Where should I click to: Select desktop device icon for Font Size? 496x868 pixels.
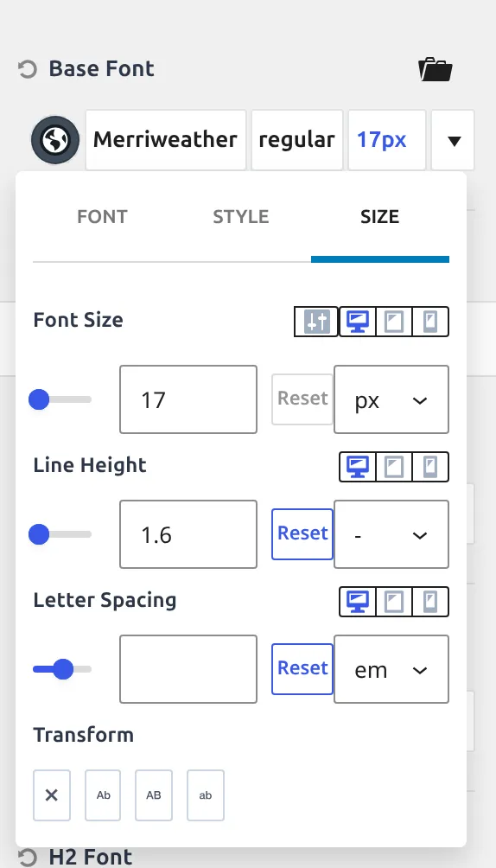click(358, 322)
